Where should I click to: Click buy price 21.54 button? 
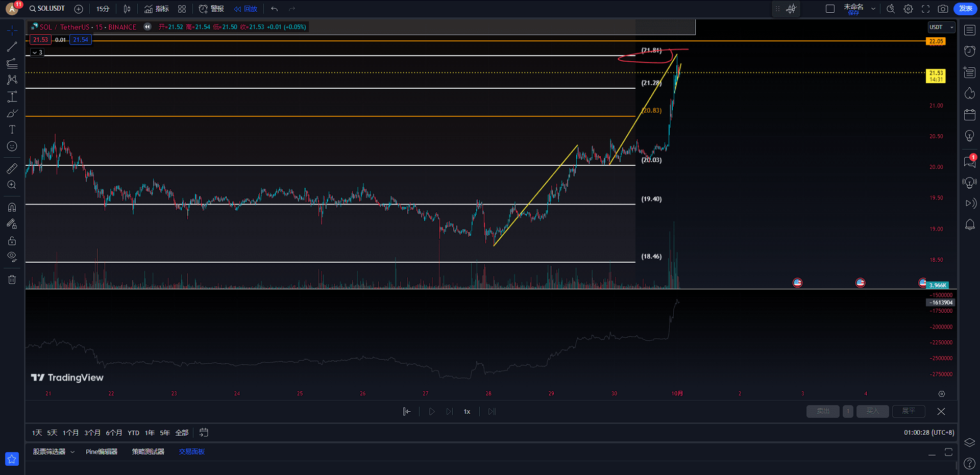(81, 40)
